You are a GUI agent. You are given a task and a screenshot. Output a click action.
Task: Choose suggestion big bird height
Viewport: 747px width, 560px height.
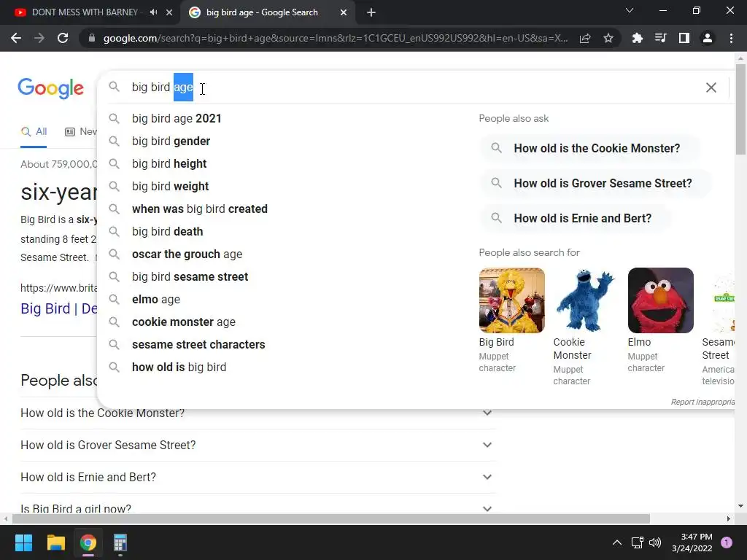[169, 164]
